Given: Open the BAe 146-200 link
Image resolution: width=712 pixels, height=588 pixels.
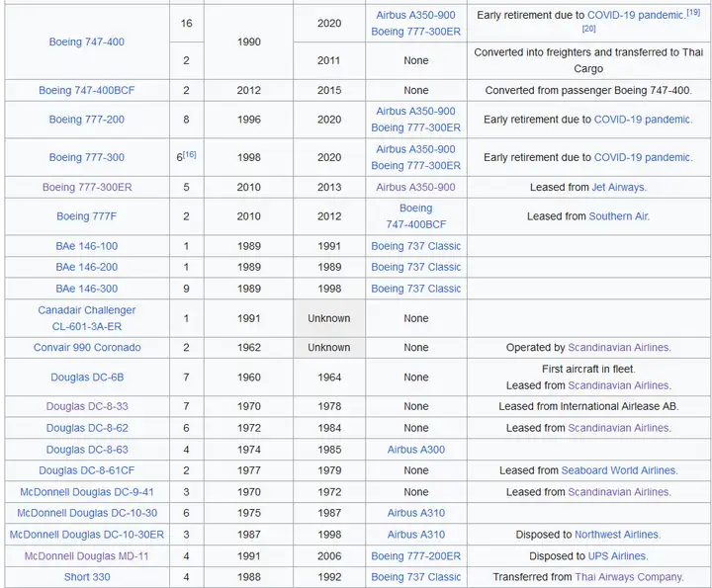Looking at the screenshot, I should [87, 267].
